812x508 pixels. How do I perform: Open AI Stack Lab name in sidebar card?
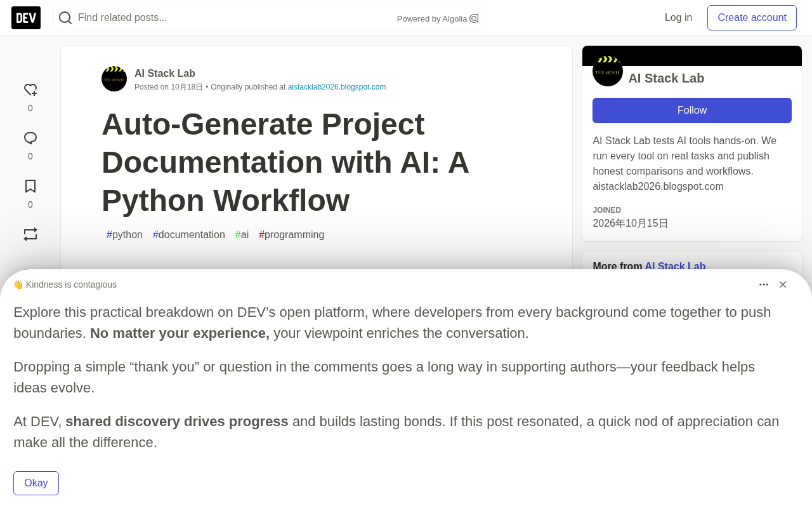click(x=666, y=78)
